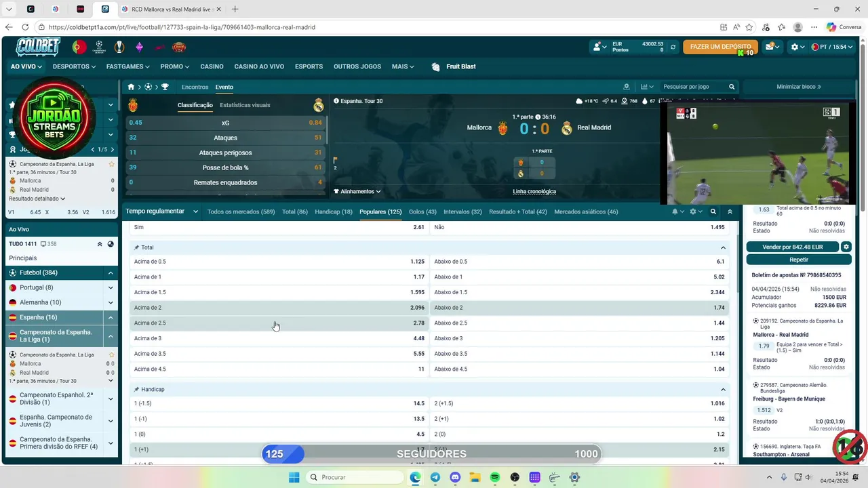Collapse all markets with double chevron
Image resolution: width=868 pixels, height=488 pixels.
coord(730,211)
